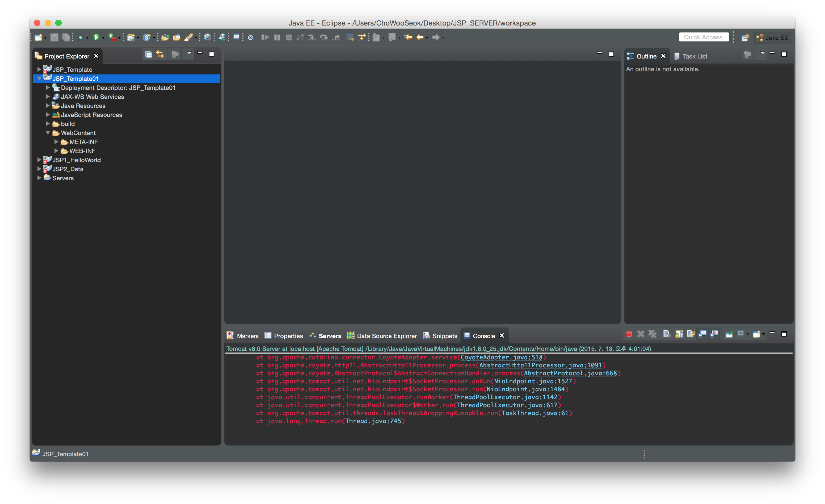The image size is (825, 504).
Task: Switch to the Servers tab
Action: click(330, 336)
